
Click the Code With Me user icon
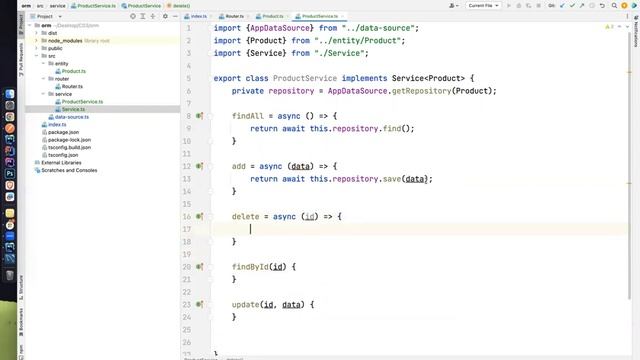pyautogui.click(x=453, y=6)
